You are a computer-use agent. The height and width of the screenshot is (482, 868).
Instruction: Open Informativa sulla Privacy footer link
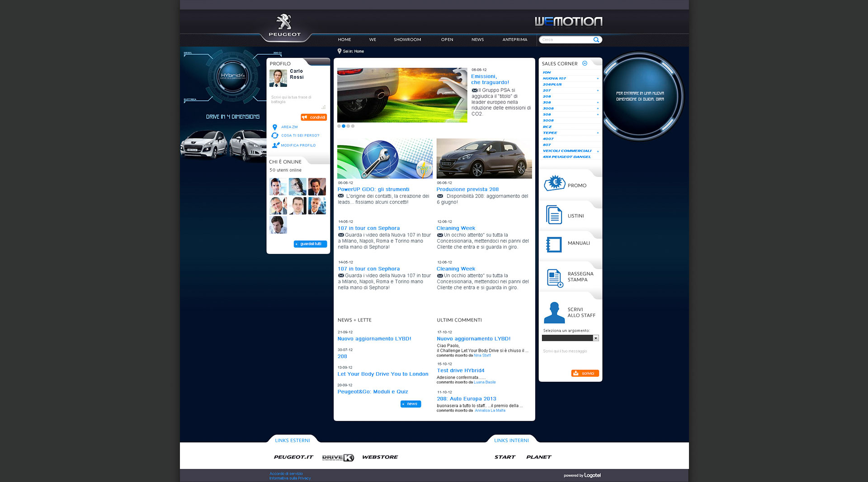coord(290,478)
